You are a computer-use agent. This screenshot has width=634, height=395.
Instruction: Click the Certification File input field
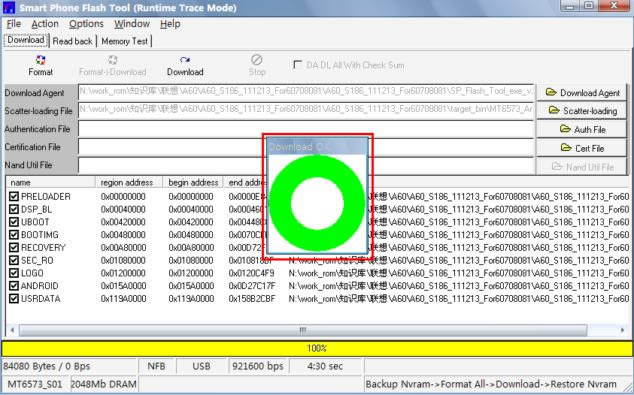click(x=306, y=148)
